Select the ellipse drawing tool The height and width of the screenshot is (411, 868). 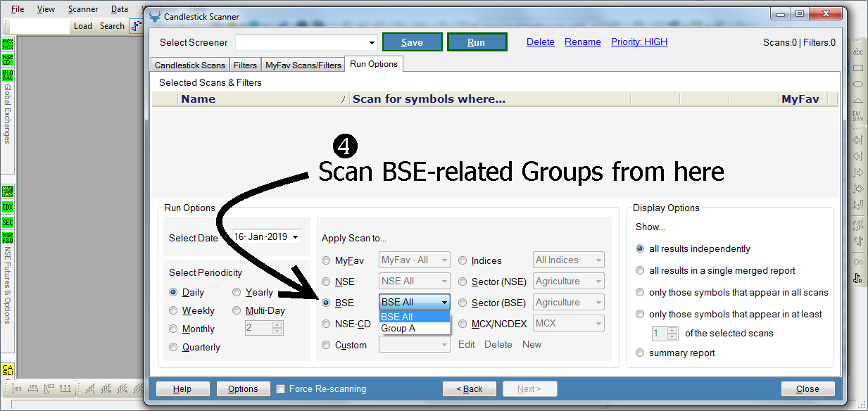click(x=858, y=84)
